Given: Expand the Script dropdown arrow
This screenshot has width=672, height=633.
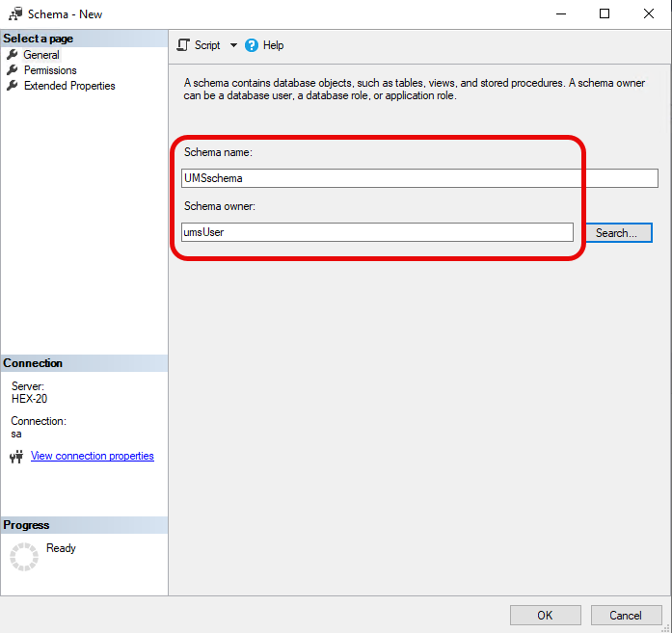Looking at the screenshot, I should click(x=233, y=45).
